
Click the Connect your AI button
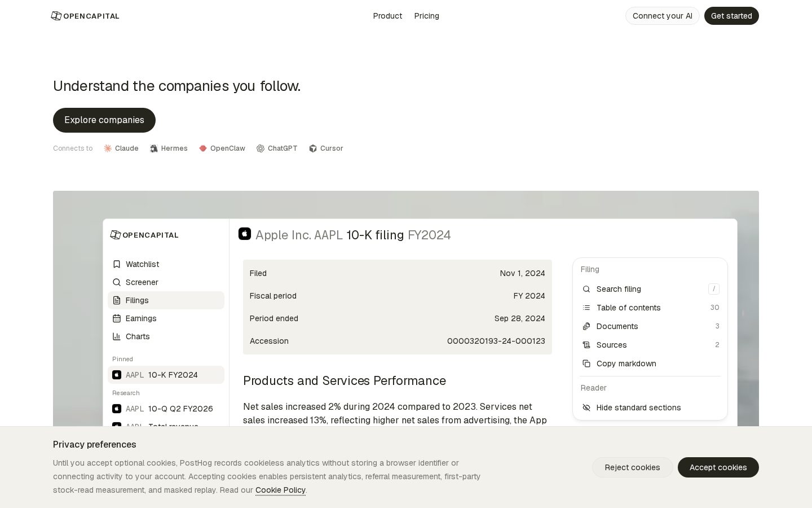pyautogui.click(x=662, y=16)
